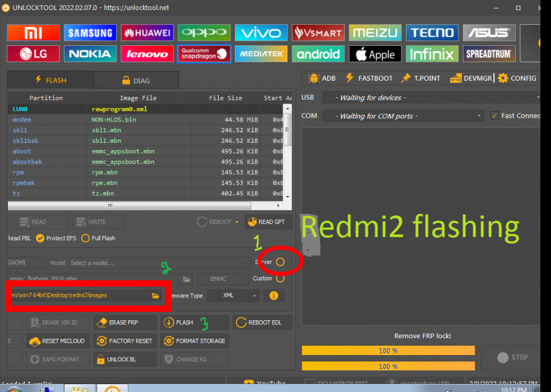Click the STOP button
This screenshot has width=551, height=392.
(513, 357)
